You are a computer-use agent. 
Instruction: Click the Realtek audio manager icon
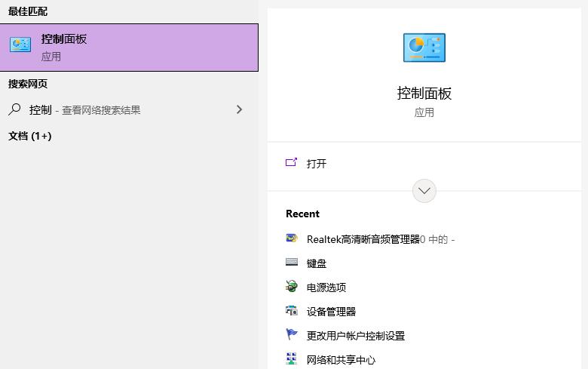pyautogui.click(x=292, y=238)
